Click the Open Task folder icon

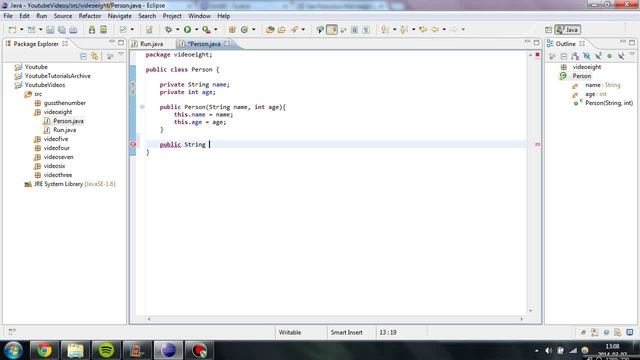click(x=282, y=29)
